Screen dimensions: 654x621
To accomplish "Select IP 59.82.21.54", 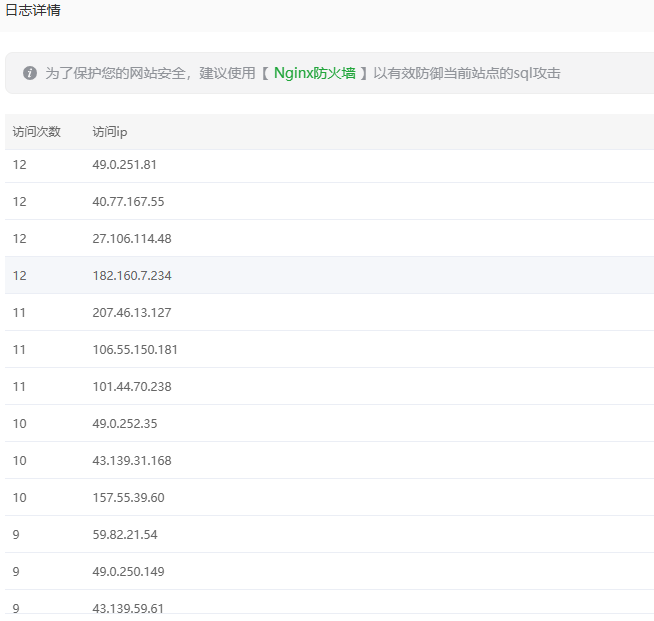I will pyautogui.click(x=125, y=535).
